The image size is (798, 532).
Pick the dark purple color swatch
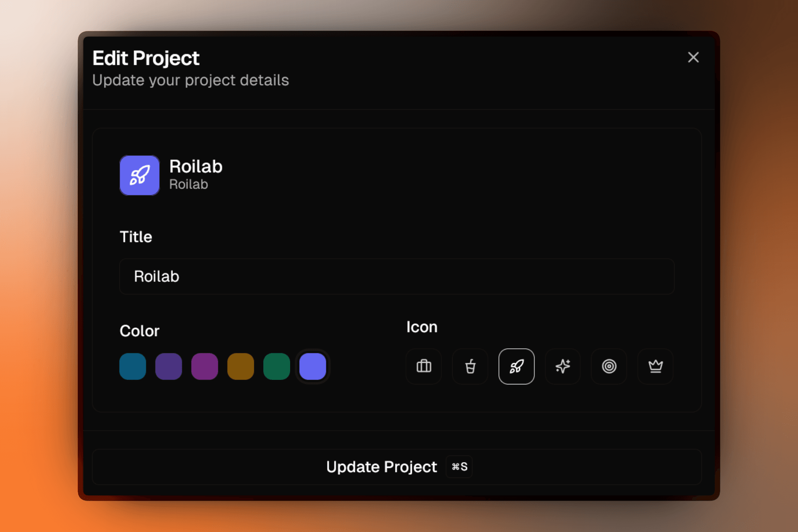click(x=168, y=366)
